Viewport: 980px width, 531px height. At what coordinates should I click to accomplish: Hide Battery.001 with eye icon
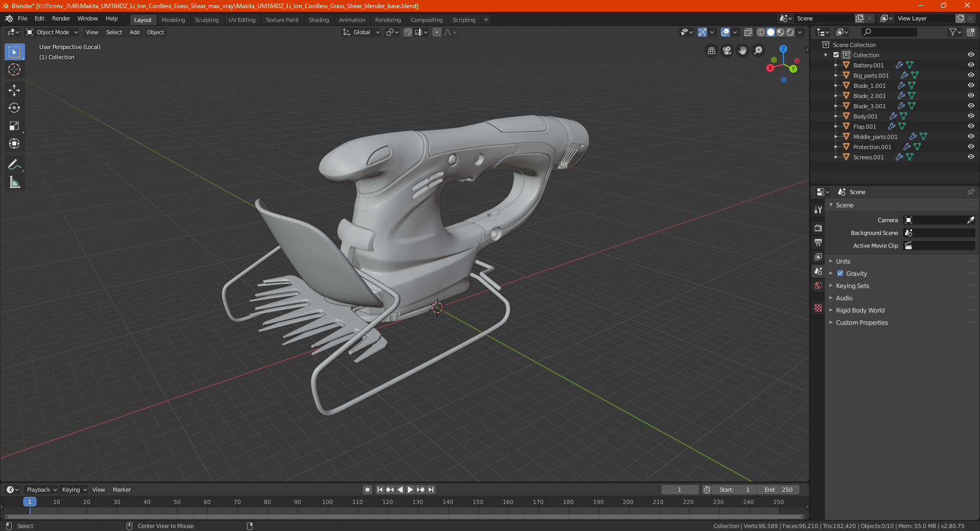[971, 65]
